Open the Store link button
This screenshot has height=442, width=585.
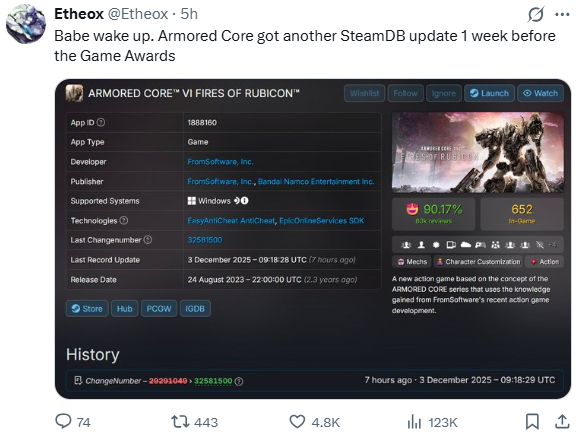click(x=87, y=308)
